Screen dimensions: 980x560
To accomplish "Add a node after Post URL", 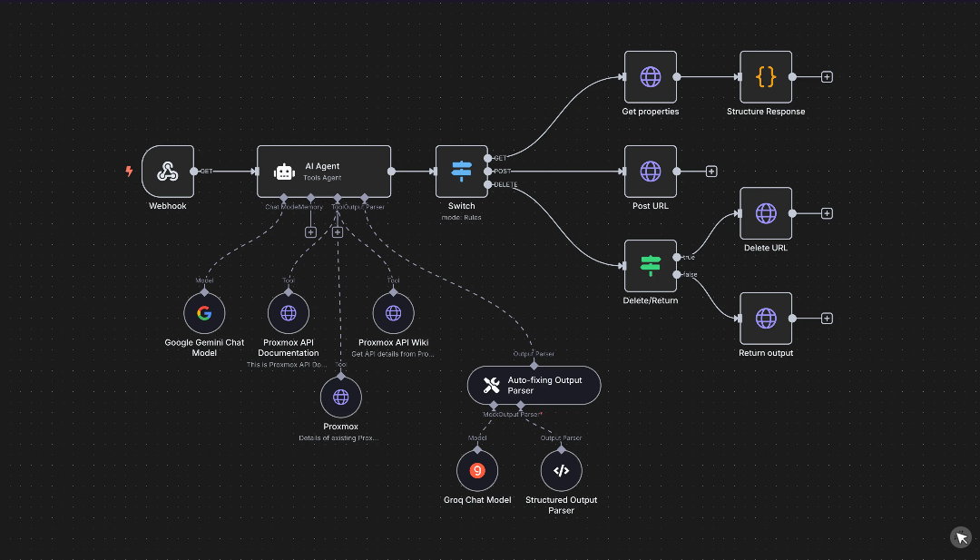I will tap(711, 172).
